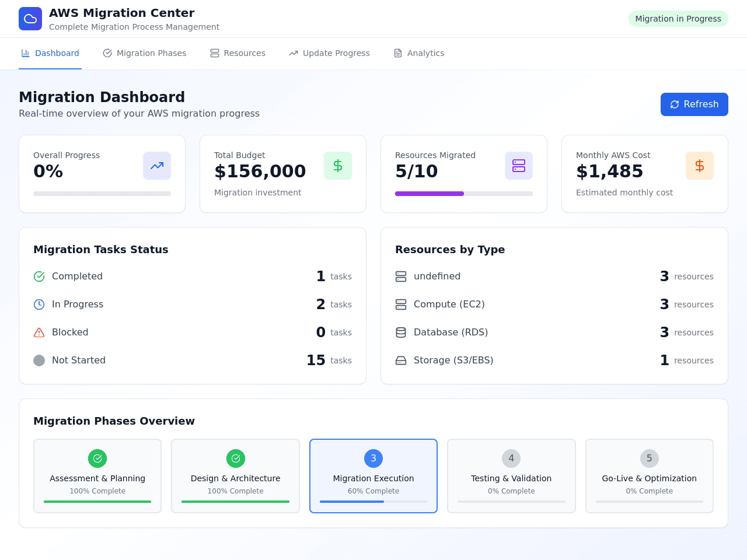Switch to the Migration Phases tab
Screen dimensions: 747x560
click(x=145, y=53)
